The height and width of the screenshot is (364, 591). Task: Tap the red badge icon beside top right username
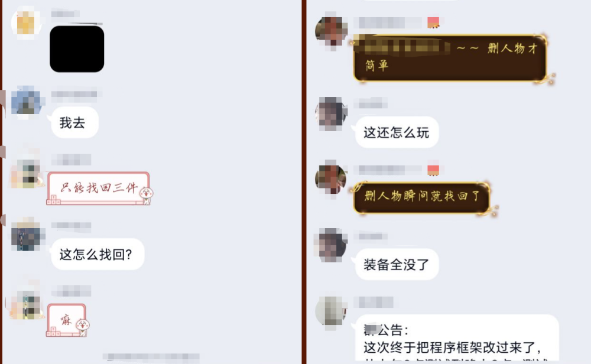433,22
